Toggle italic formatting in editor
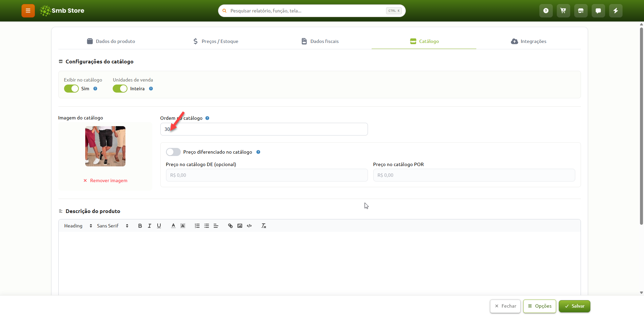Viewport: 644px width, 317px height. (150, 226)
